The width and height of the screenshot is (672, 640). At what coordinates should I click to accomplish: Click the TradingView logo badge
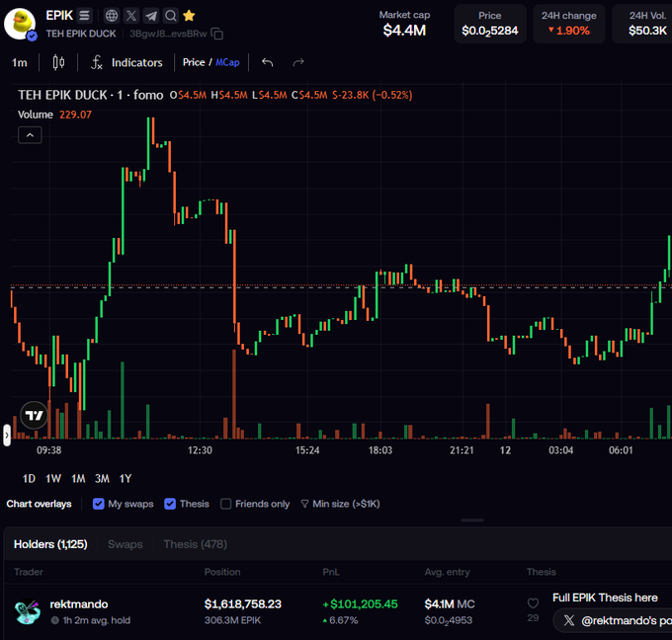34,415
